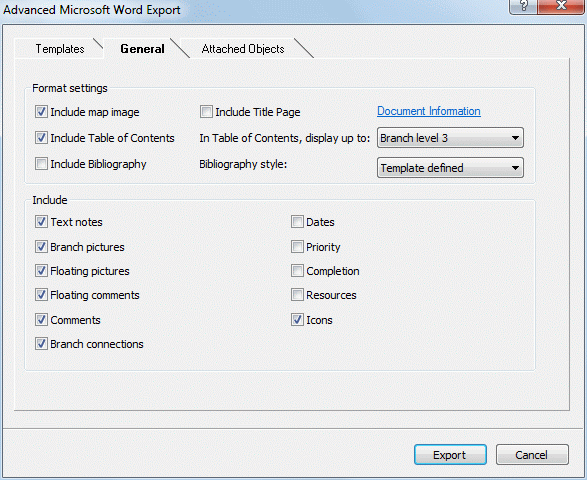Screen dimensions: 587x480
Task: Toggle Include Table of Contents
Action: (x=41, y=138)
